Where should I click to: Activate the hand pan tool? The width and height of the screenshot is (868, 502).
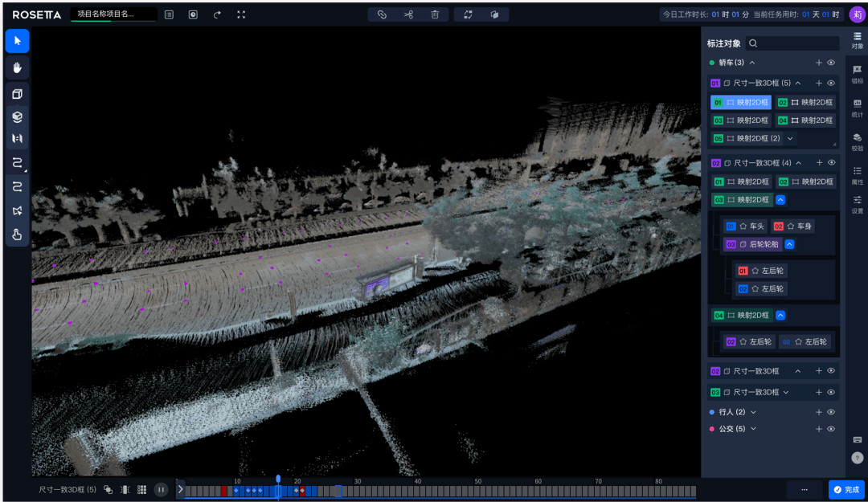[17, 67]
